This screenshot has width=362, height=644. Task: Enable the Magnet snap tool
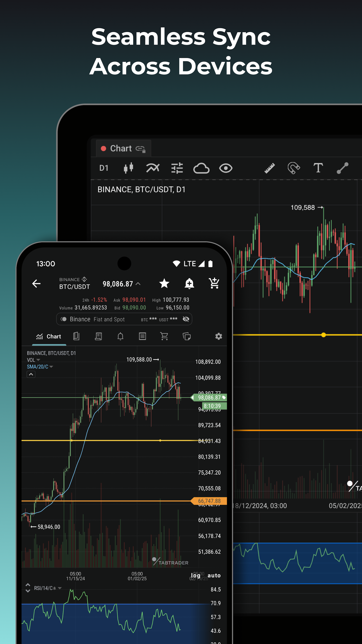coord(294,168)
